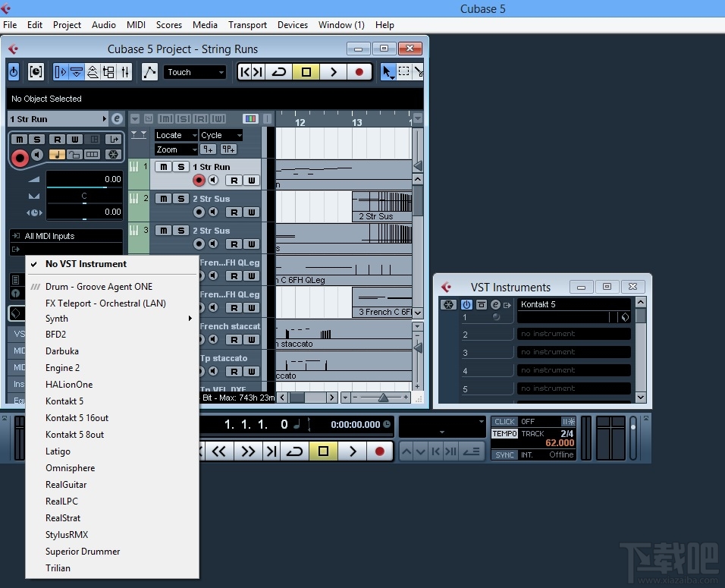The width and height of the screenshot is (725, 588).
Task: Enable Read automation on track 1 Str Run
Action: click(x=234, y=180)
